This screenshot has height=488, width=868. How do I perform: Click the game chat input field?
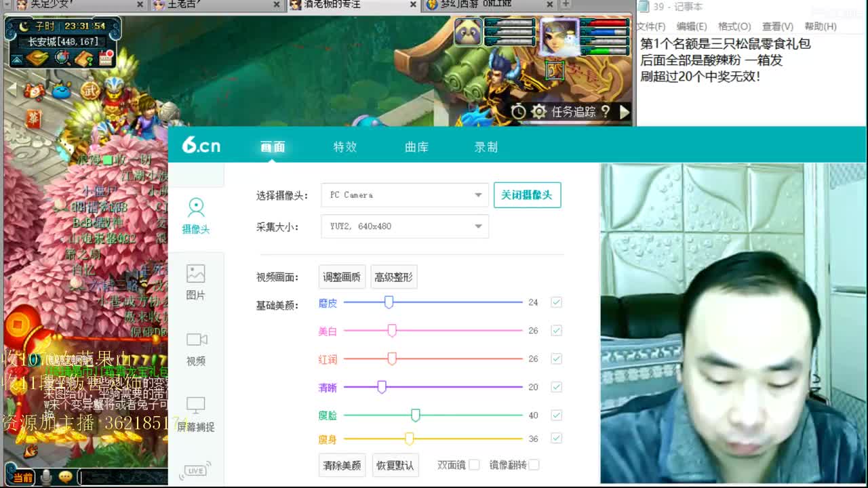point(123,478)
